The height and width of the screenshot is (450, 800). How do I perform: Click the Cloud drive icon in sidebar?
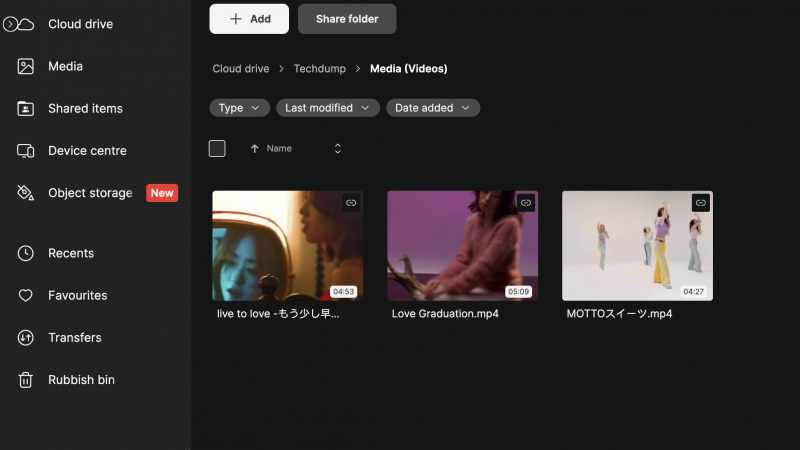tap(26, 24)
